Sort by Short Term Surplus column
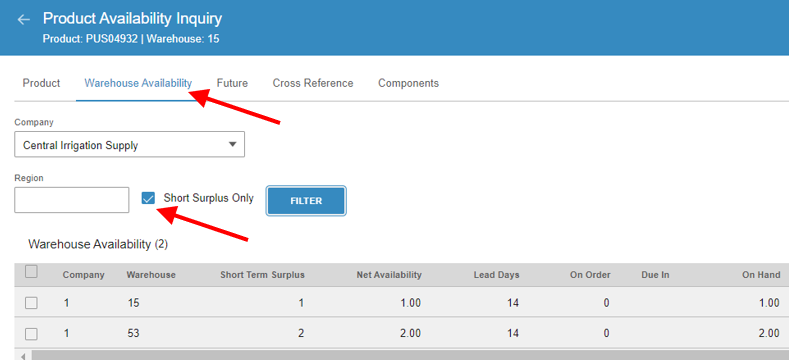The height and width of the screenshot is (360, 789). click(x=262, y=275)
